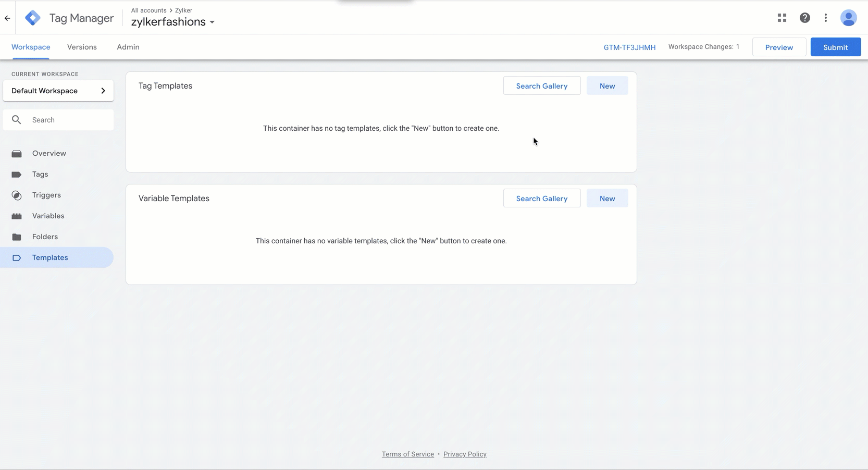The width and height of the screenshot is (868, 470).
Task: Click the Preview button
Action: pos(779,47)
